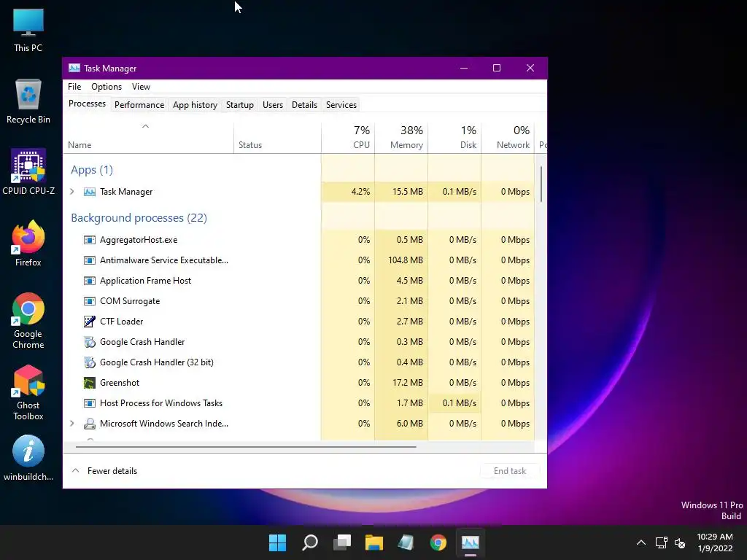
Task: Click the 4.2% CPU cell
Action: [x=348, y=192]
